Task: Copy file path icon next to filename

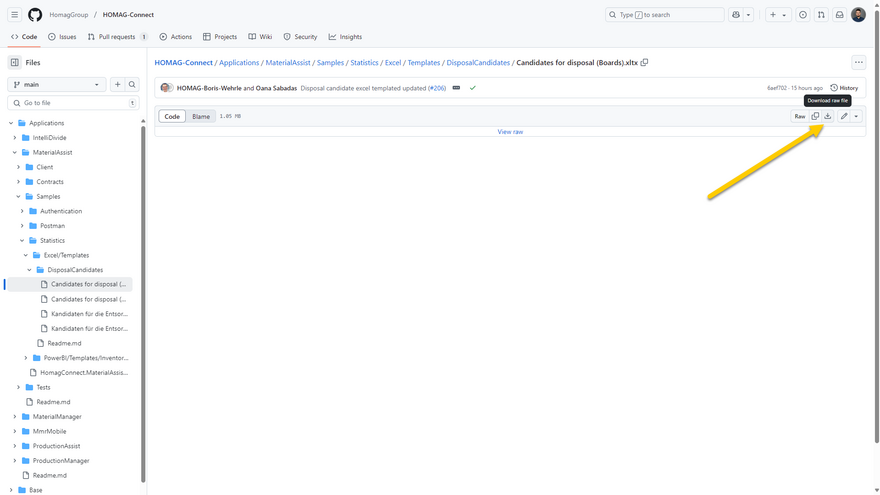Action: tap(644, 62)
